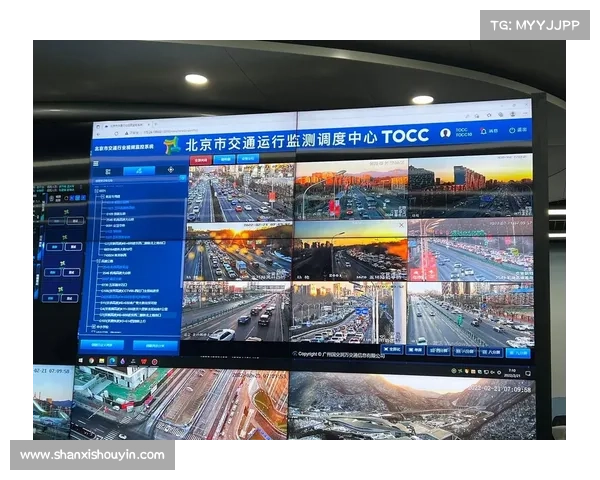The height and width of the screenshot is (480, 600).
Task: Open the TOCC user profile avatar
Action: [444, 132]
